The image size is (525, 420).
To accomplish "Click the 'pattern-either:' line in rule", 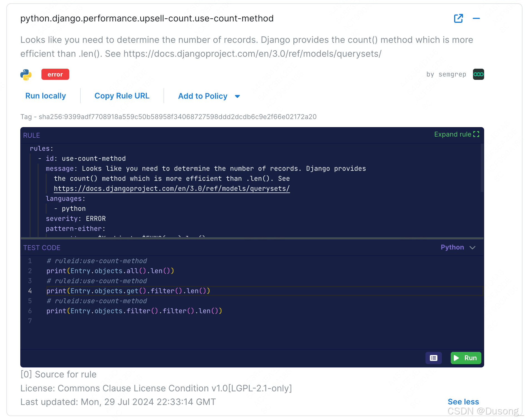I will click(75, 229).
